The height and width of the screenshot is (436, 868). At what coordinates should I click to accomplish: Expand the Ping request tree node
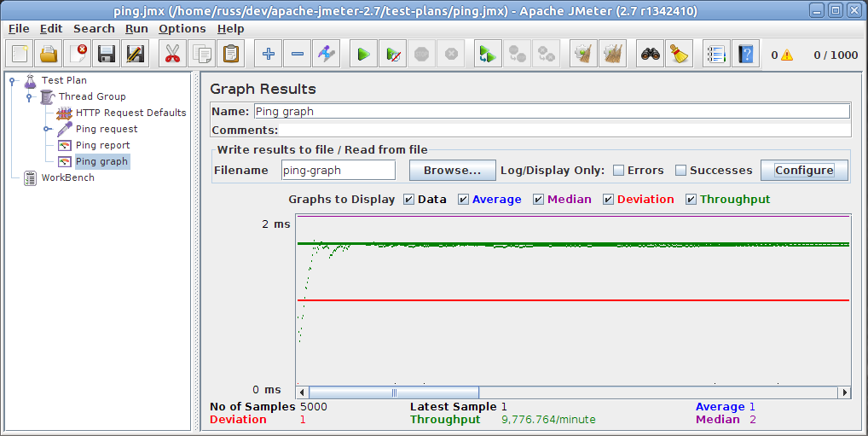(48, 129)
